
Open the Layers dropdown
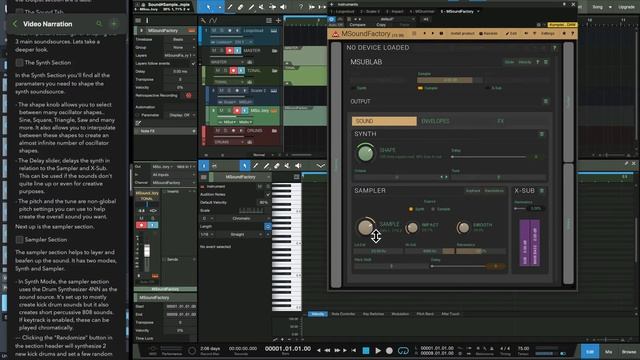[180, 56]
